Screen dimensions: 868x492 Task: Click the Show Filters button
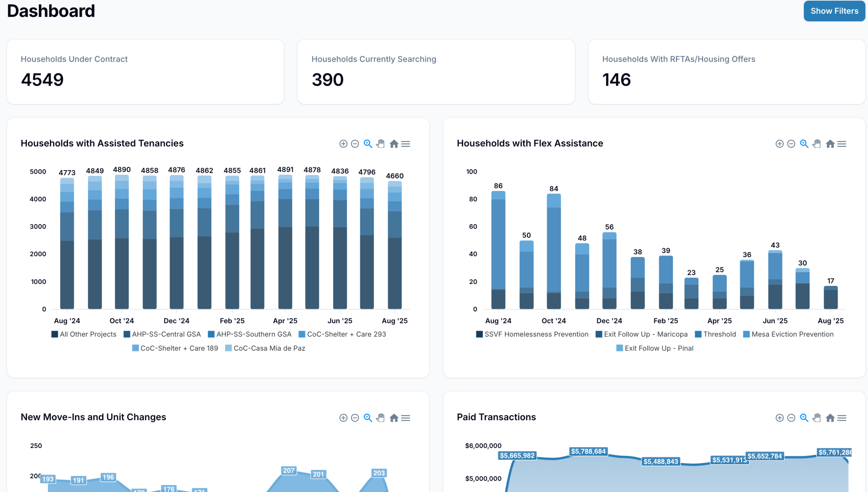tap(834, 11)
